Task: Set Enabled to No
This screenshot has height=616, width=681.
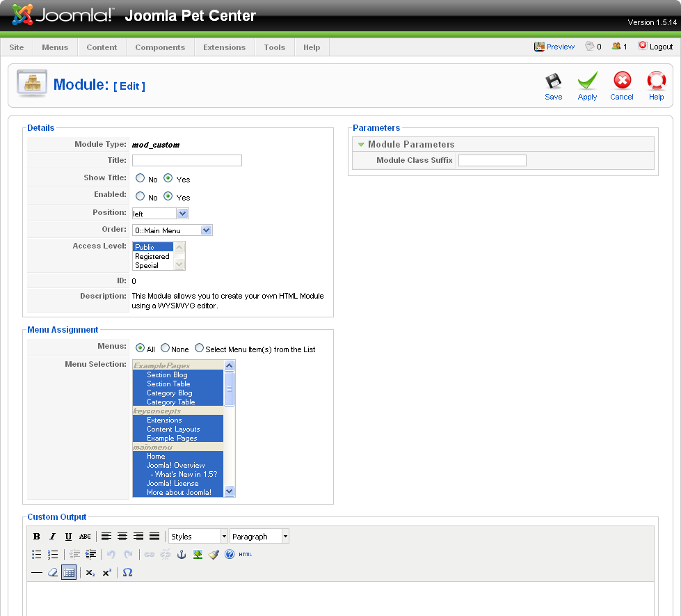Action: (140, 196)
